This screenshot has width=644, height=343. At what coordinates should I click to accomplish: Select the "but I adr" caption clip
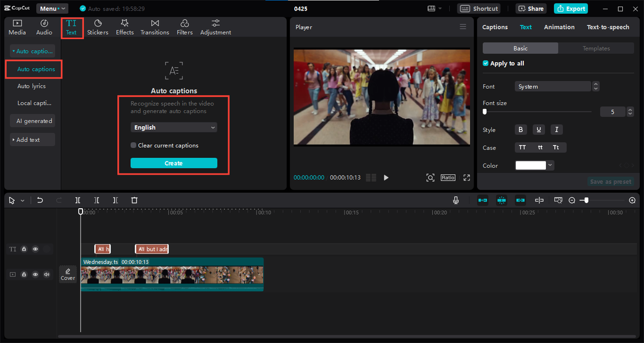152,249
